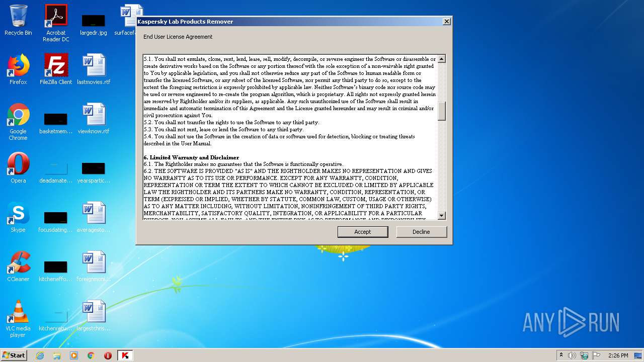
Task: Open Chrome from the taskbar
Action: pyautogui.click(x=91, y=355)
